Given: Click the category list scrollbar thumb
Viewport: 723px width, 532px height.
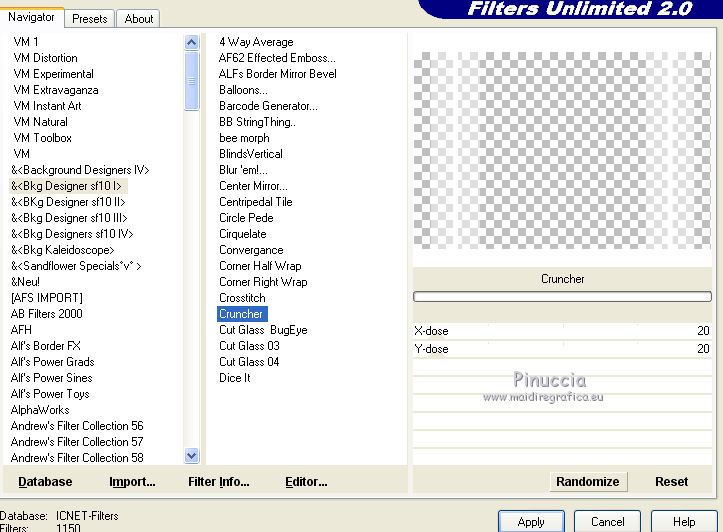Looking at the screenshot, I should (191, 81).
